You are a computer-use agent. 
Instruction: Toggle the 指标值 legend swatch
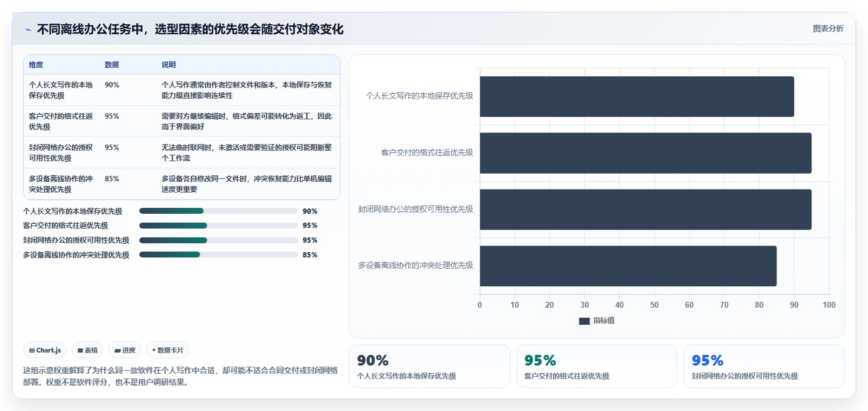point(584,321)
